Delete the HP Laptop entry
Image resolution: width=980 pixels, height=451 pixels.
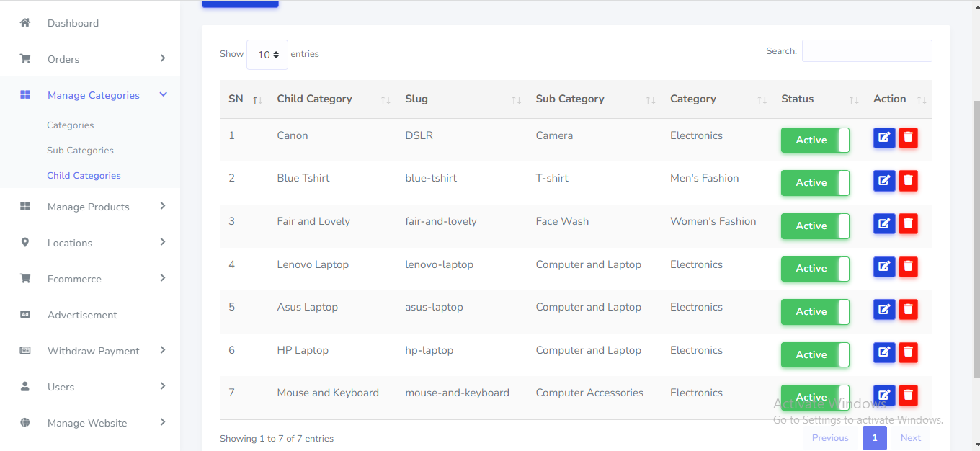(x=908, y=352)
